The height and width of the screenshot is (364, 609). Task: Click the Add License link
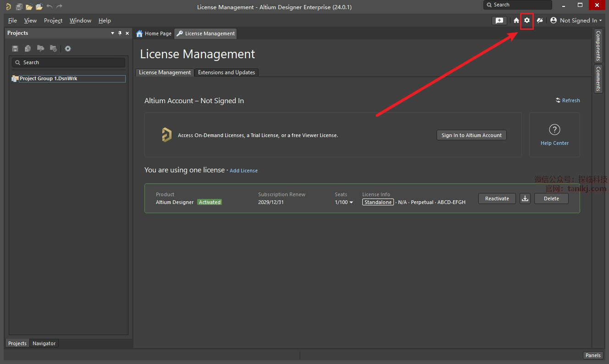[x=244, y=171]
